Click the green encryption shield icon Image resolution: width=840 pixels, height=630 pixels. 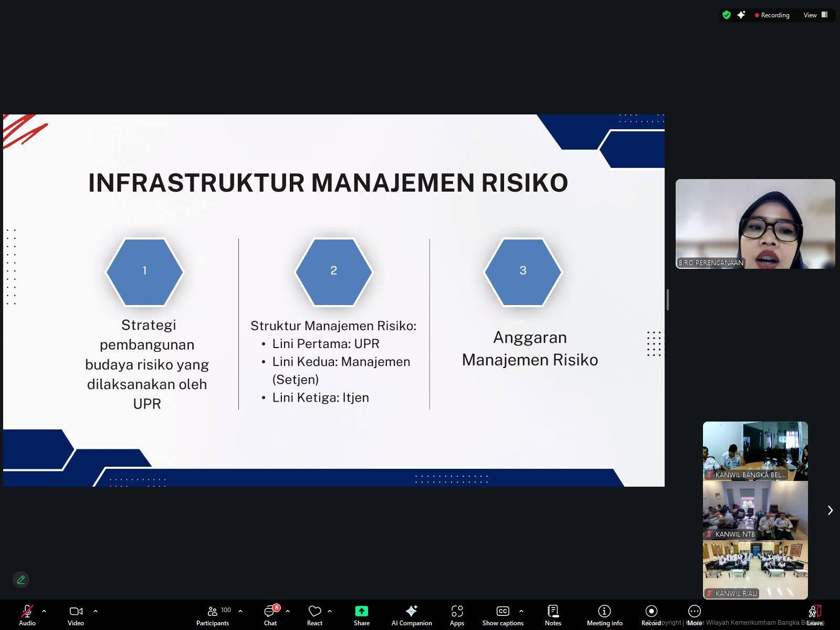point(727,15)
